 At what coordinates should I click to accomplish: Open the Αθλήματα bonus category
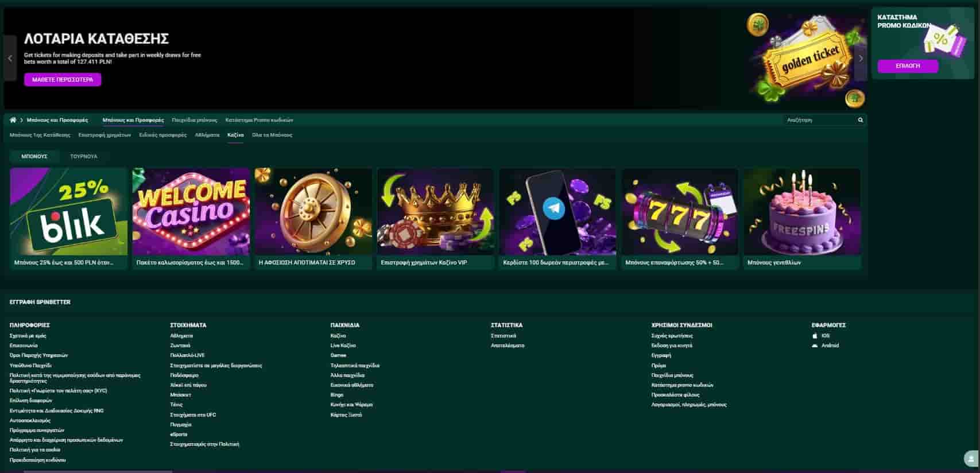point(207,135)
